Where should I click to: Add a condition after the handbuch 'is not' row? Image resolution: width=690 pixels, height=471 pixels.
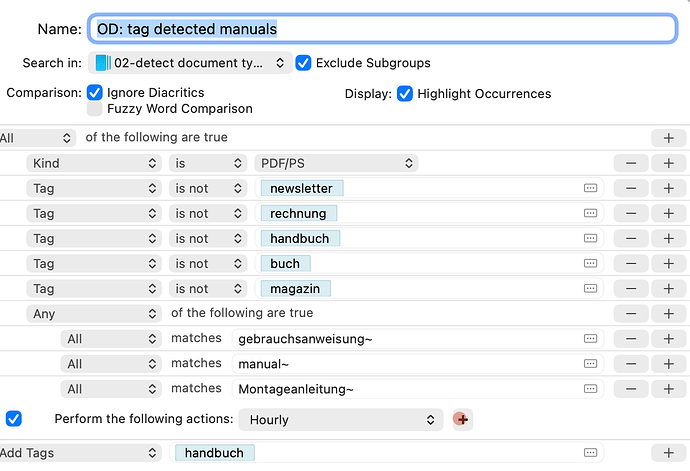[x=668, y=239]
